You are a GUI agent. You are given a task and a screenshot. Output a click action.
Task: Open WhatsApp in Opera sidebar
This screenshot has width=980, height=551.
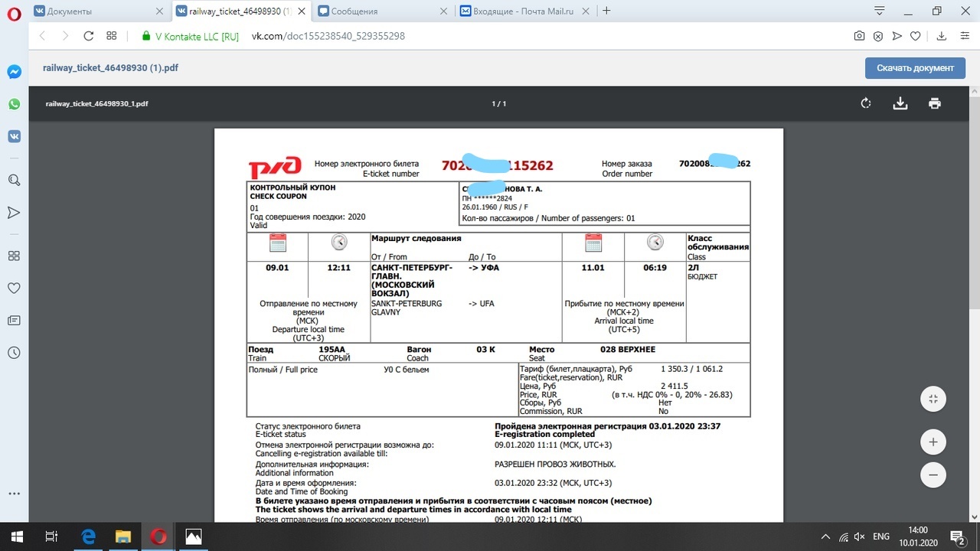click(x=14, y=104)
